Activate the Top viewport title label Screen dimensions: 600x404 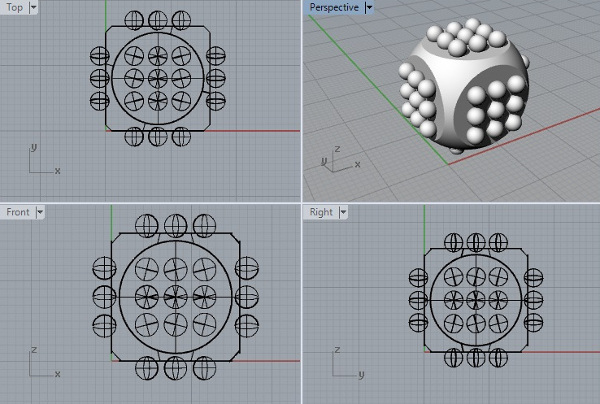point(15,7)
